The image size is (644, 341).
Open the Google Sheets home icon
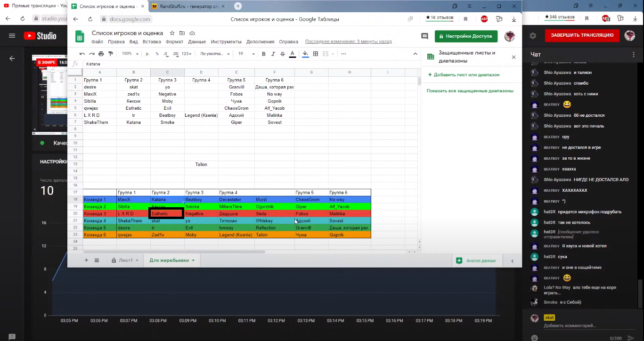tap(80, 37)
